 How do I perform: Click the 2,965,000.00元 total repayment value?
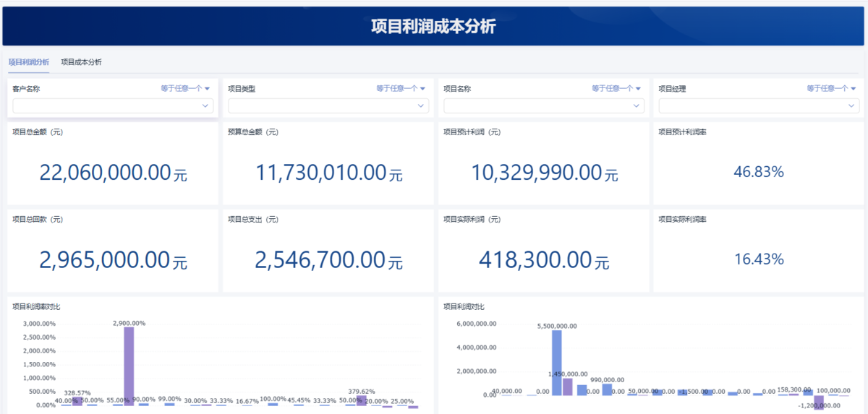coord(113,260)
